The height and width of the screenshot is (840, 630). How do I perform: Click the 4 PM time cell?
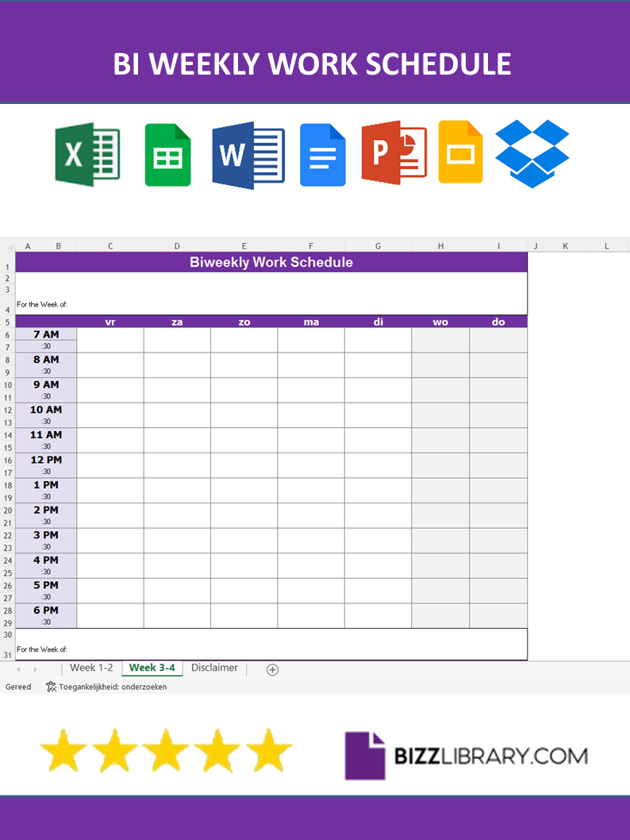click(x=46, y=561)
